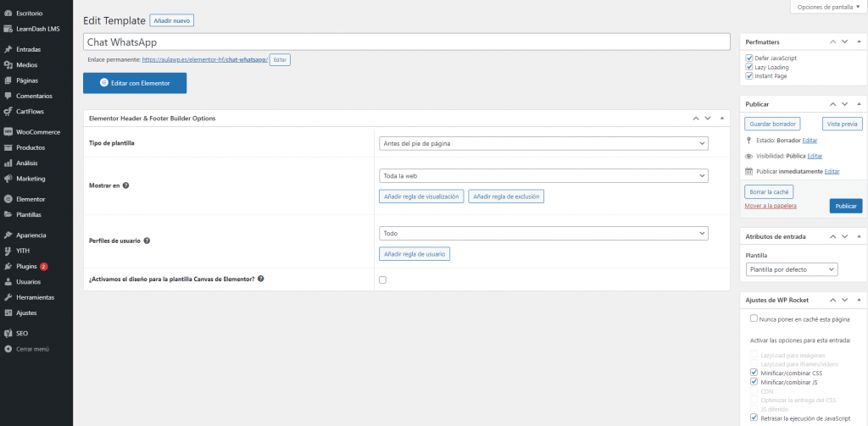Click the Elementor sidebar icon
This screenshot has width=868, height=426.
8,199
